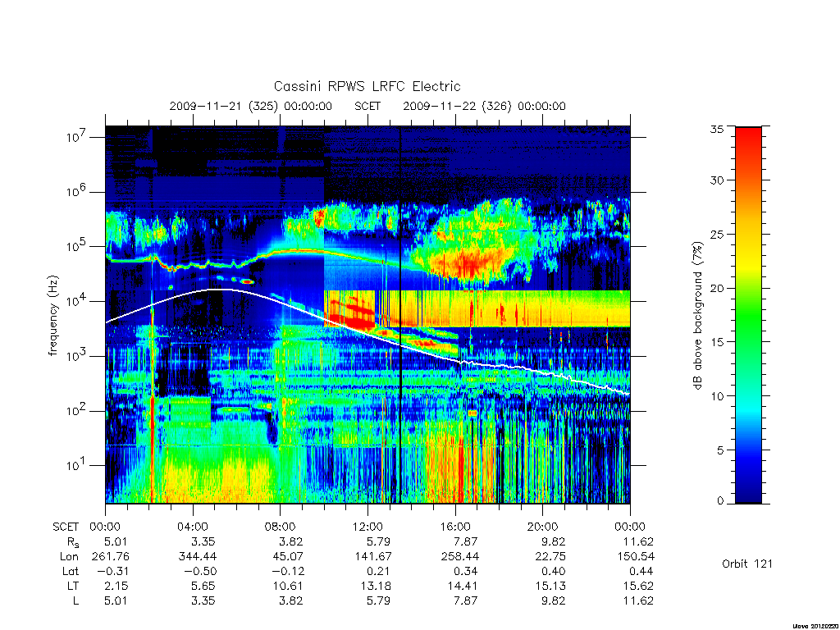The height and width of the screenshot is (630, 840).
Task: Click the L row value 7.87
Action: (x=466, y=601)
